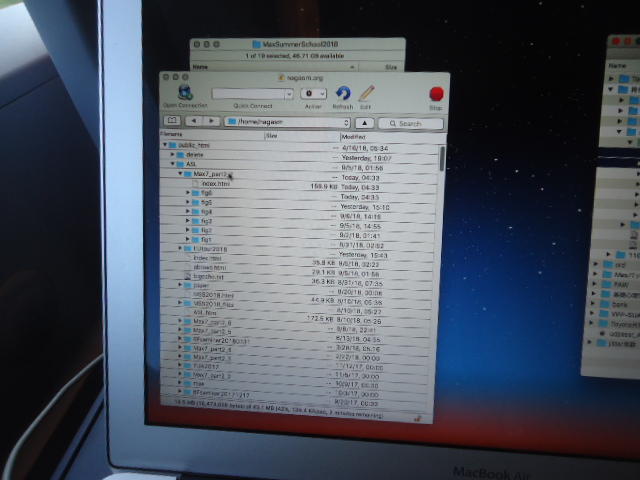
Task: Click the folder icon of the fig6 row
Action: [196, 193]
